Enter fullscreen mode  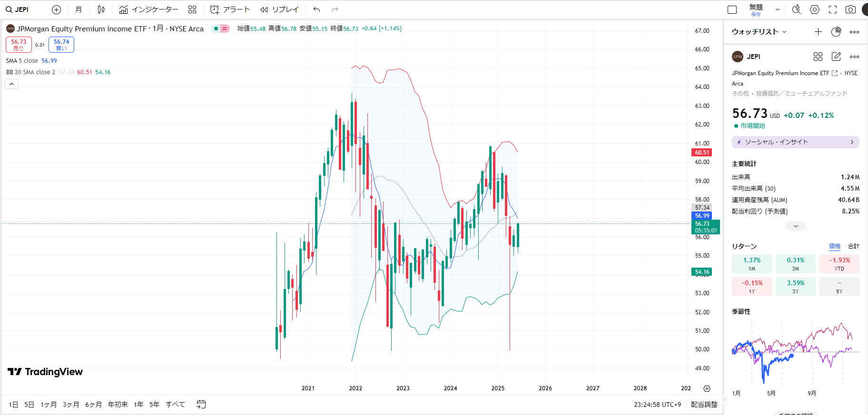(x=833, y=10)
